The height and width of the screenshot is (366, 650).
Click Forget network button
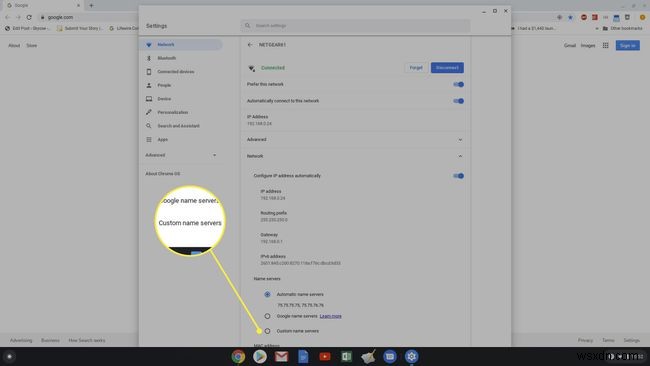[416, 68]
